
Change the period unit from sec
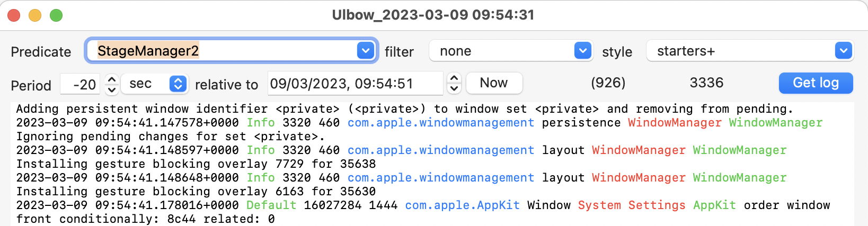154,84
